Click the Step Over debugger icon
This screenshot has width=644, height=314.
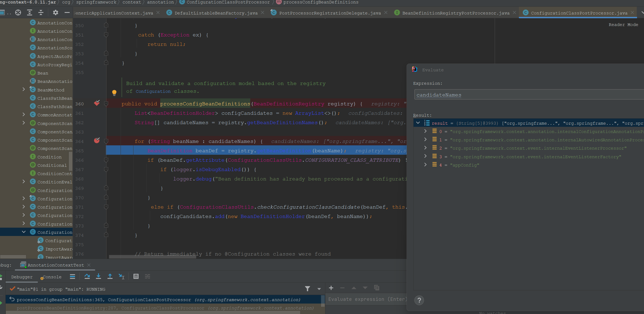click(87, 276)
